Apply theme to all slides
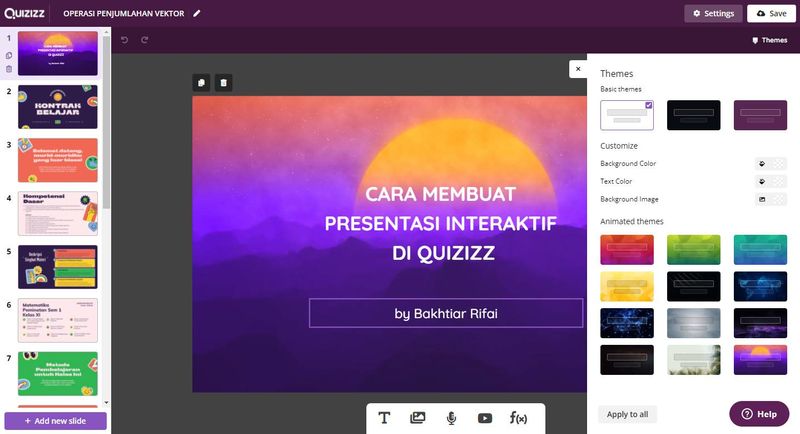This screenshot has width=800, height=434. coord(628,414)
